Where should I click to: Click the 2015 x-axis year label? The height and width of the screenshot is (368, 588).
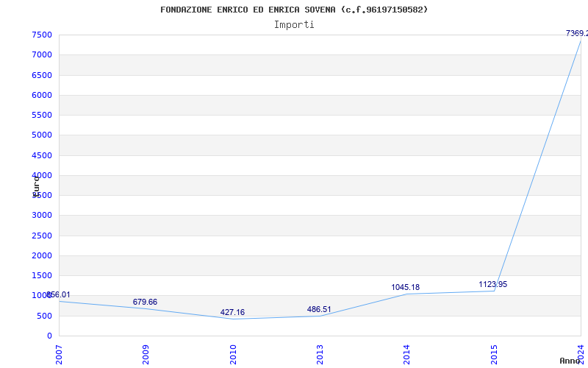(x=494, y=355)
